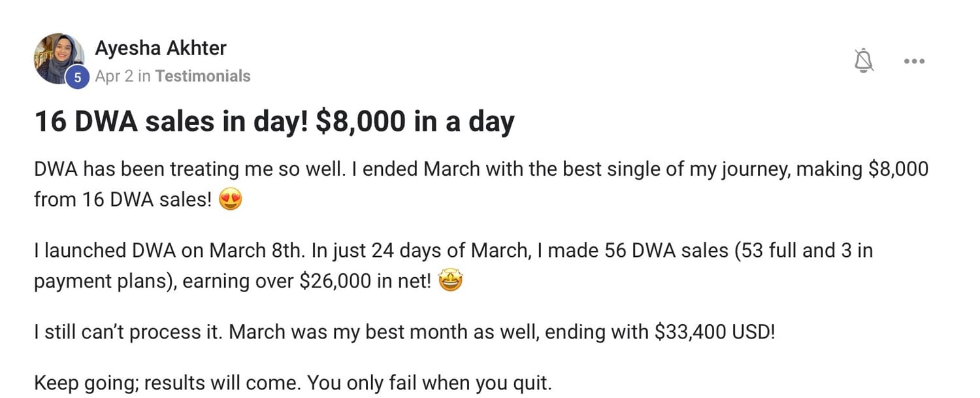
Task: Click the star-struck emoji after 'in net!'
Action: point(450,282)
